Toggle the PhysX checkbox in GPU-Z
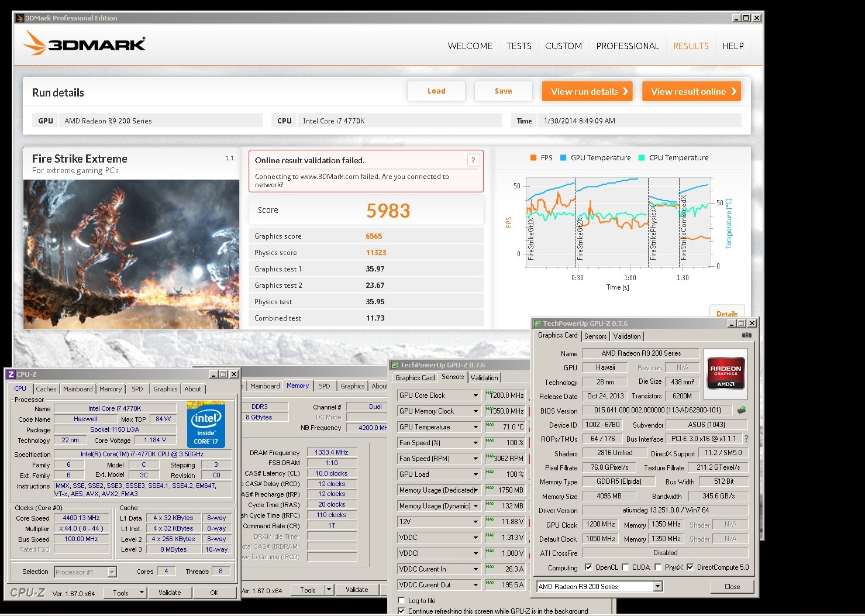Viewport: 865px width, 616px height. (658, 567)
